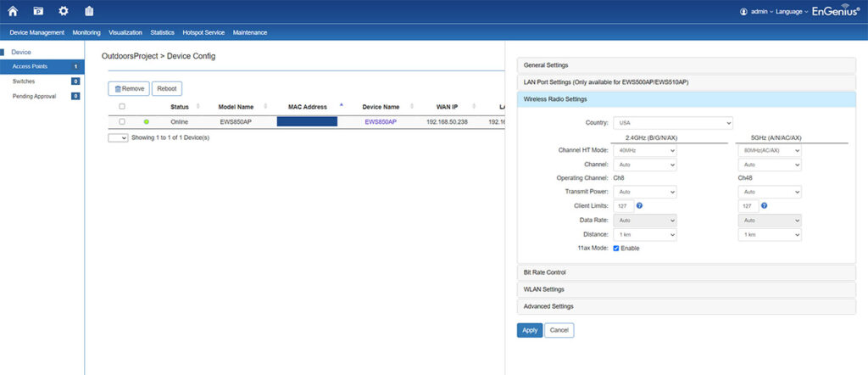Open the Country dropdown
Image resolution: width=868 pixels, height=375 pixels.
(x=672, y=122)
